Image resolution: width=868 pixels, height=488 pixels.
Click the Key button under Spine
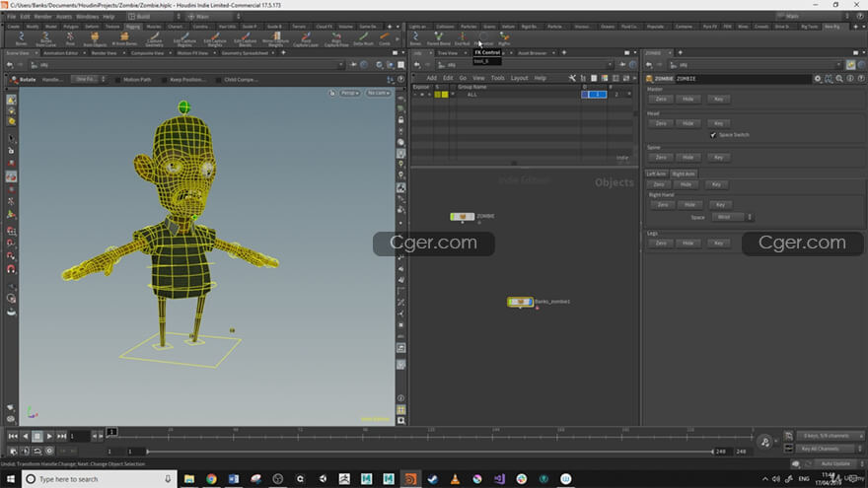click(717, 157)
